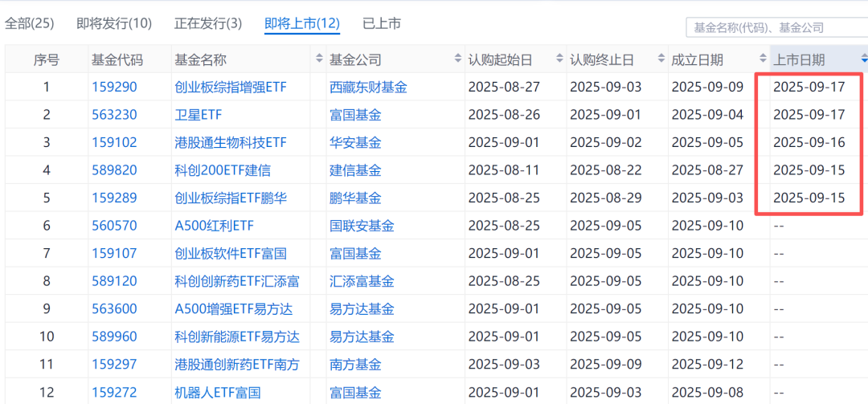Open 创业板软件ETF富国 fund link

[231, 254]
